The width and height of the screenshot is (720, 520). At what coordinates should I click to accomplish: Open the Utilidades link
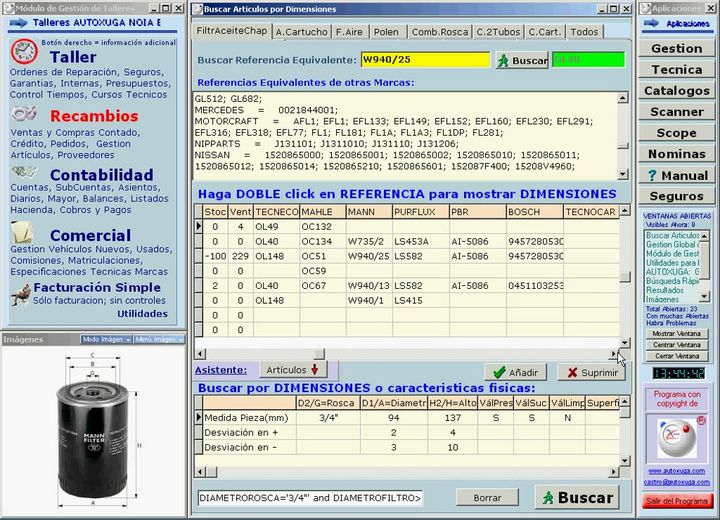[x=142, y=314]
